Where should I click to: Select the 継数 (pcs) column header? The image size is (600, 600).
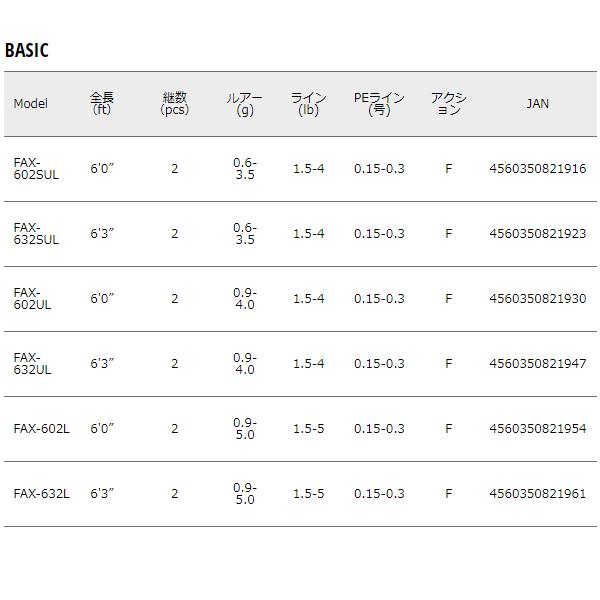pos(174,104)
